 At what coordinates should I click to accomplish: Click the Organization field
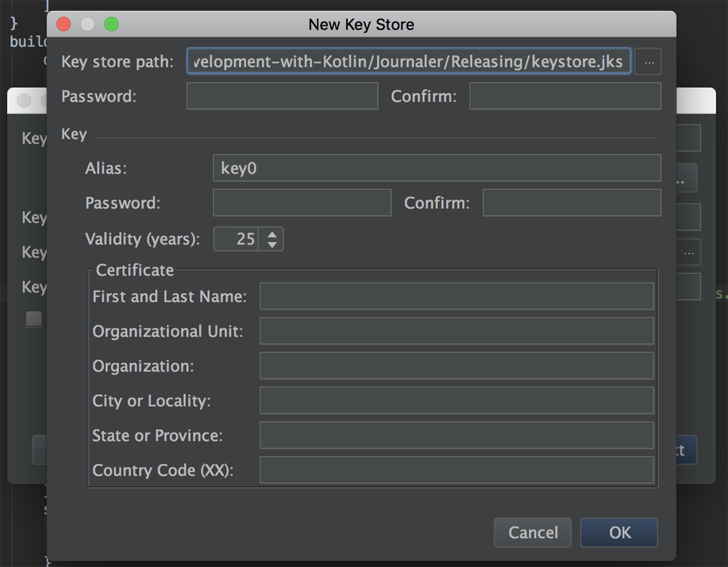click(x=457, y=366)
